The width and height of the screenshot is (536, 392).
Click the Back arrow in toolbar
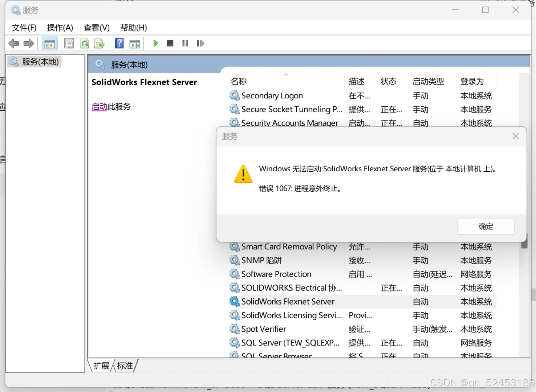(x=14, y=44)
